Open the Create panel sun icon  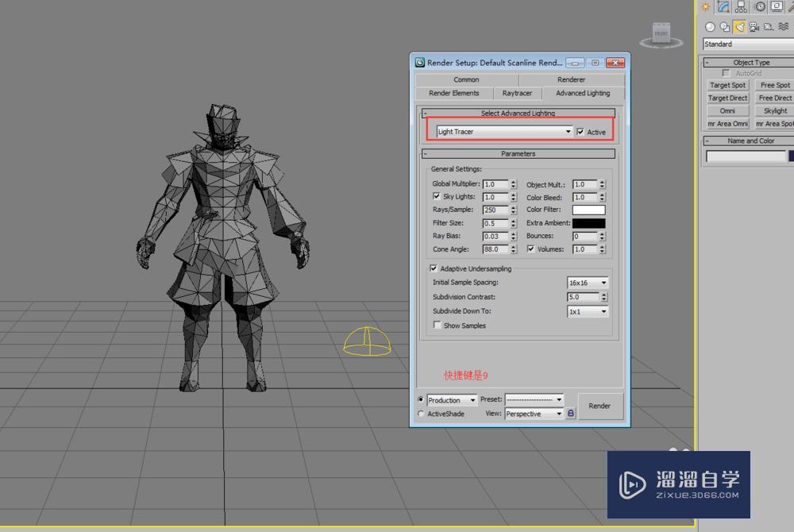[x=706, y=6]
